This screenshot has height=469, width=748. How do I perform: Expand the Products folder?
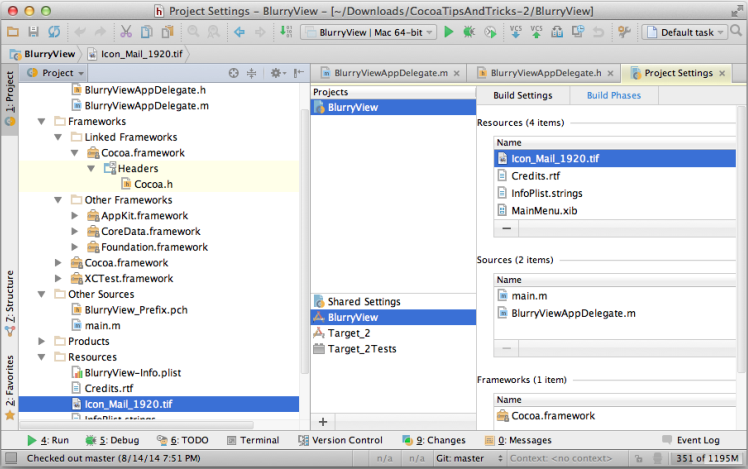pyautogui.click(x=42, y=341)
